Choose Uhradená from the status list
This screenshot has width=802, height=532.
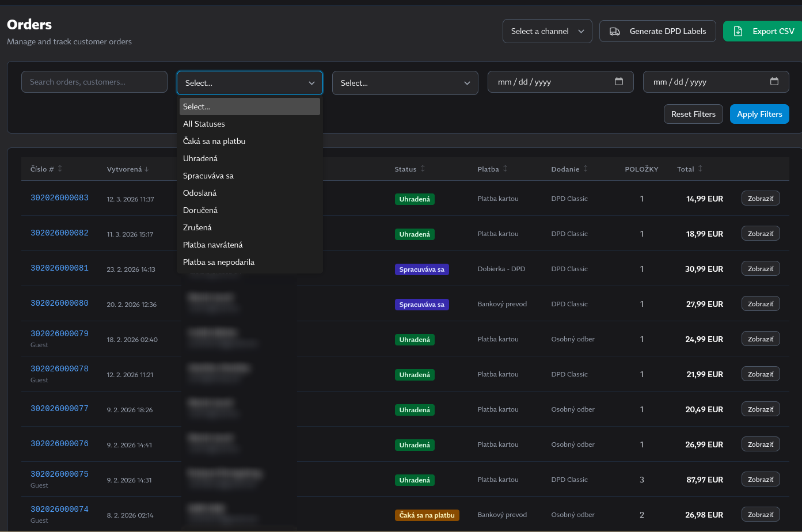tap(200, 158)
